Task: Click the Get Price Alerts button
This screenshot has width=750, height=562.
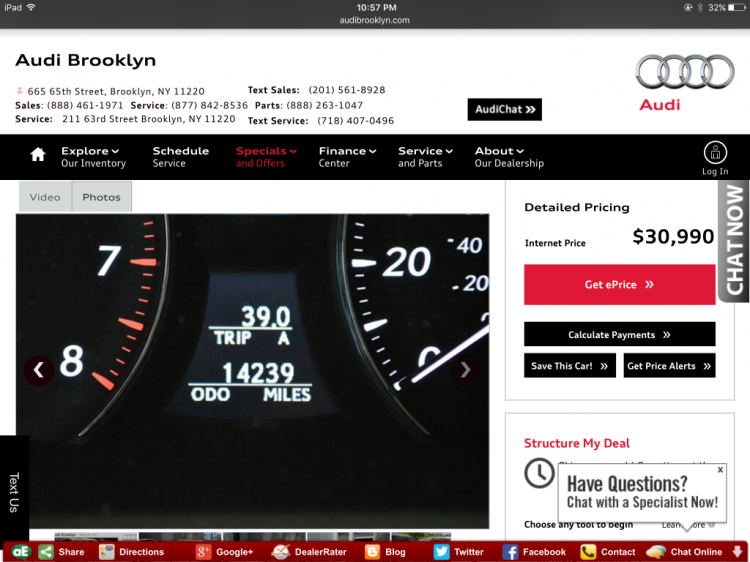Action: 669,366
